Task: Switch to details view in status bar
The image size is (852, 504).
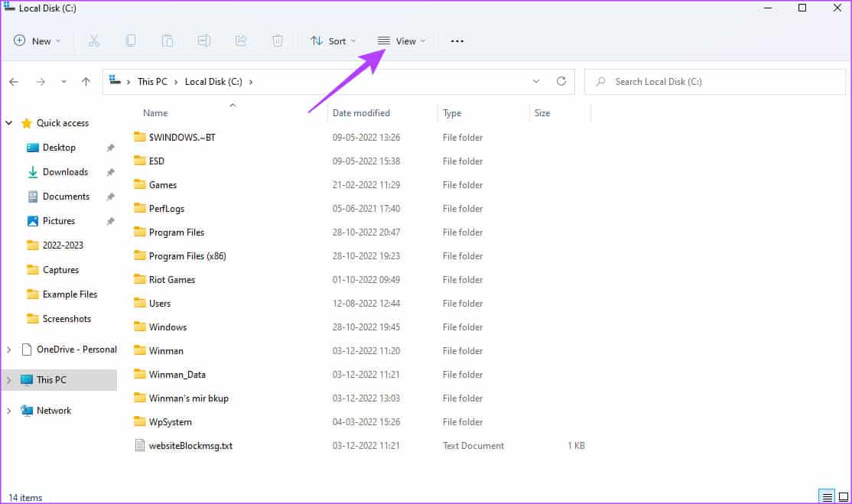Action: coord(827,497)
